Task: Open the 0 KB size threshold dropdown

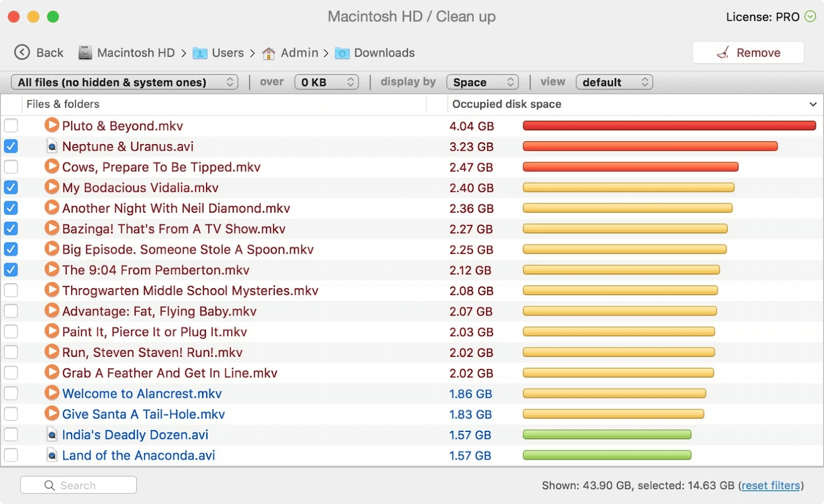Action: click(x=327, y=82)
